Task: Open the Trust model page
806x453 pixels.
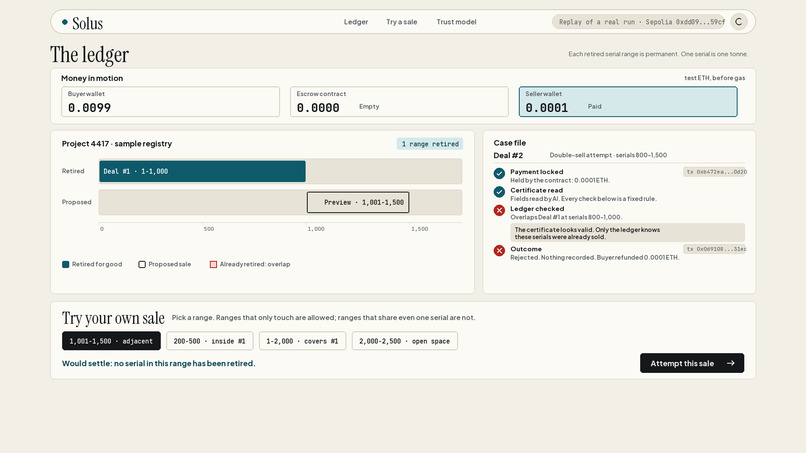Action: (x=456, y=22)
